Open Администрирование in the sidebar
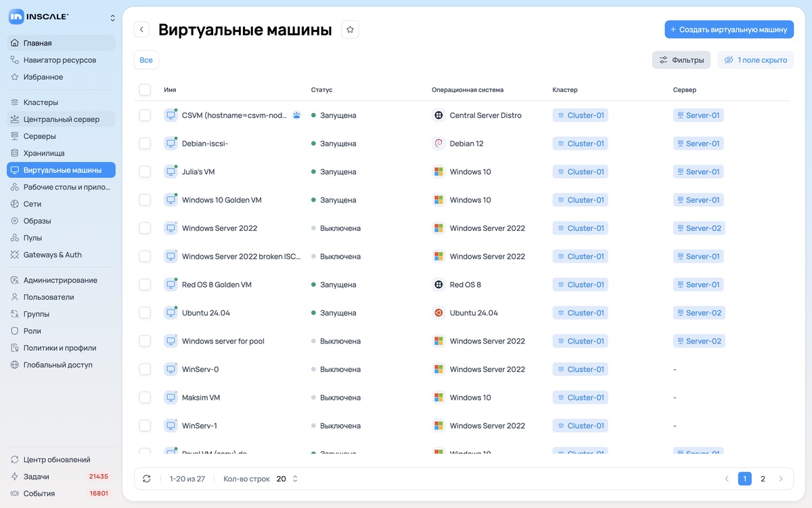This screenshot has width=812, height=508. tap(62, 280)
